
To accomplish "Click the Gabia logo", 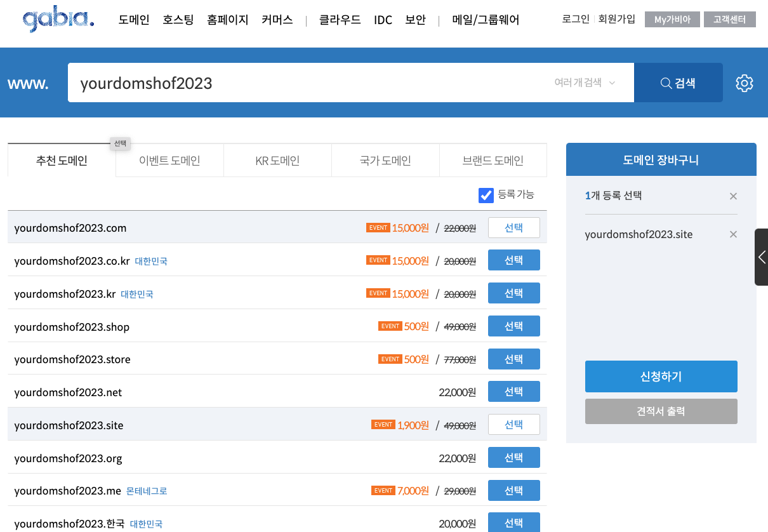I will pos(58,20).
